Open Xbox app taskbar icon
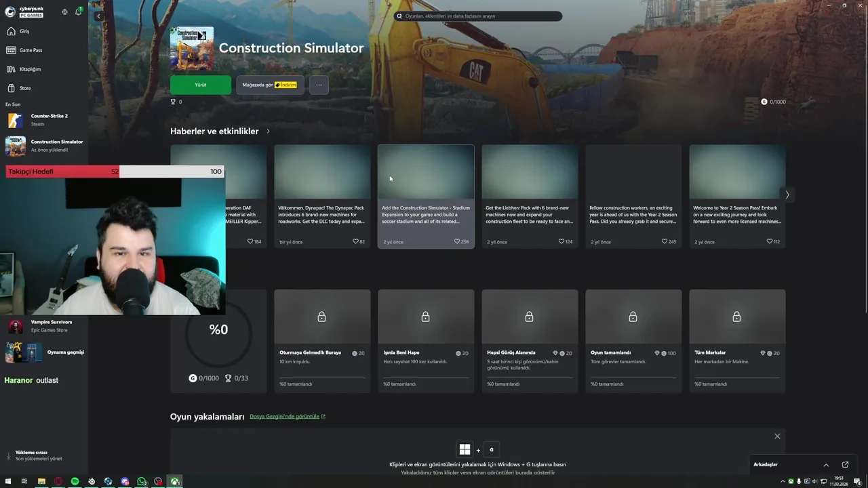868x488 pixels. coord(175,481)
